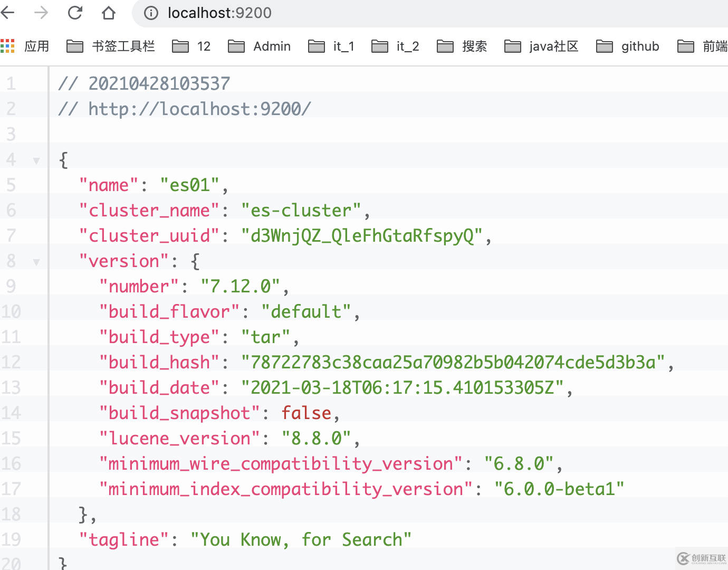Screen dimensions: 728x570
Task: Select the value "es01"
Action: point(189,185)
